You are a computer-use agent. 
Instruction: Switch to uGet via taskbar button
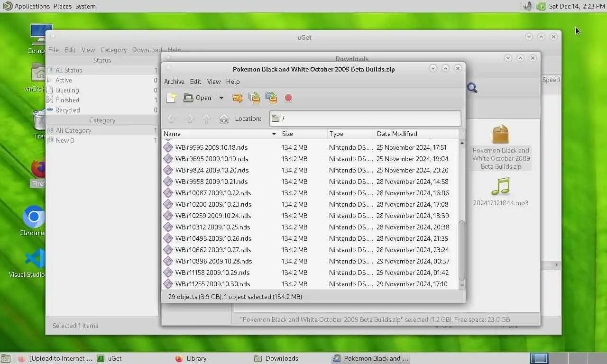(x=109, y=358)
